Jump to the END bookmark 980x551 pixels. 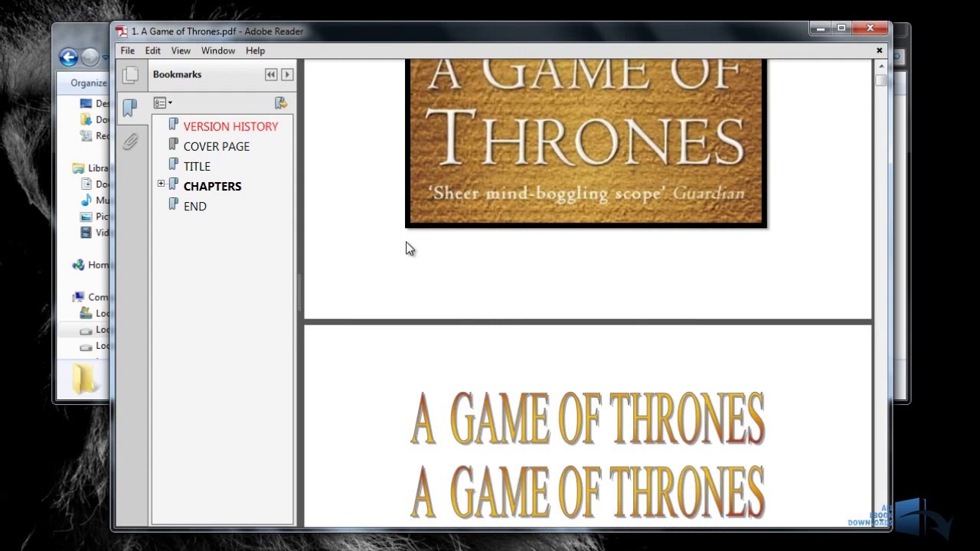(x=194, y=206)
